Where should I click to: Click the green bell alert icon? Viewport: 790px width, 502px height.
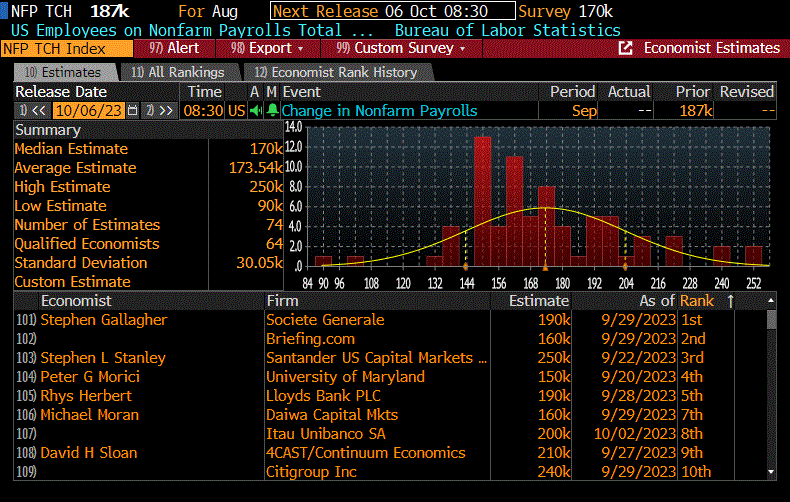coord(272,110)
